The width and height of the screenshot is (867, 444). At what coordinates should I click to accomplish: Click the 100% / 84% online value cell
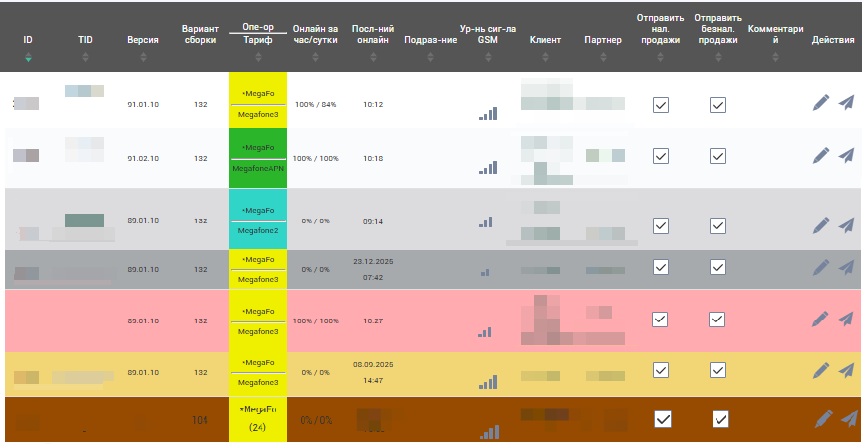click(315, 104)
